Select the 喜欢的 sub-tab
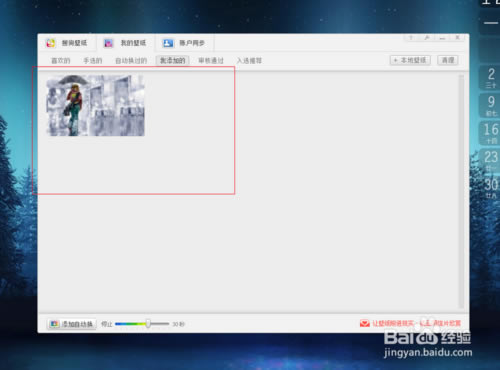Viewport: 500px width, 370px height. coord(60,61)
